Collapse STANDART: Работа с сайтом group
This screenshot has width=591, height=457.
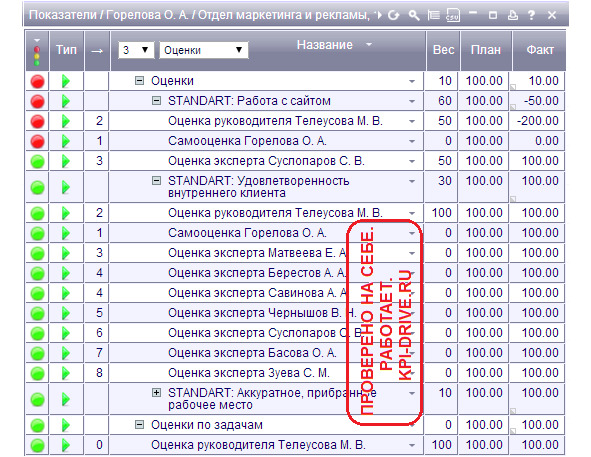click(x=156, y=101)
